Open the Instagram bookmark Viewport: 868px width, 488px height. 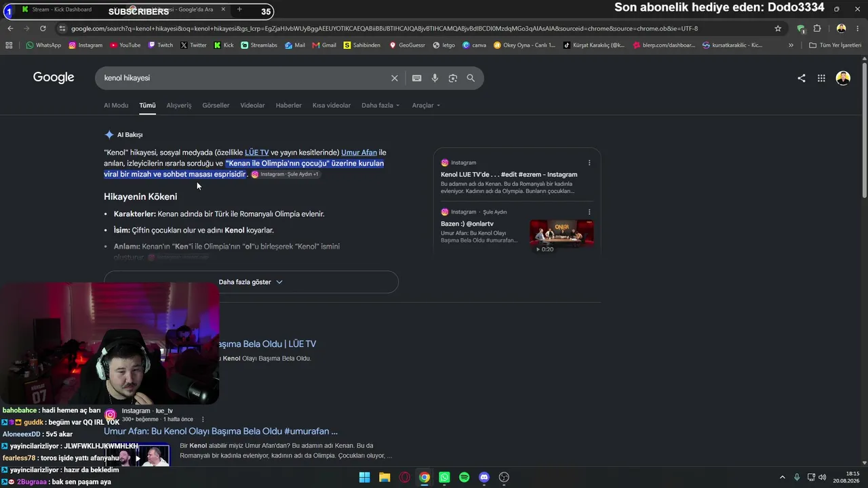85,45
